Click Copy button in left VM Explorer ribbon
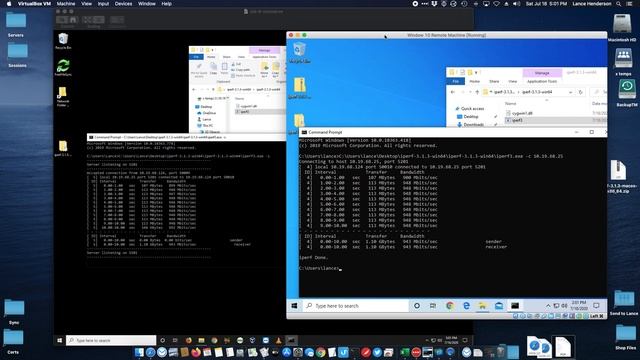Image resolution: width=640 pixels, height=360 pixels. (x=213, y=69)
